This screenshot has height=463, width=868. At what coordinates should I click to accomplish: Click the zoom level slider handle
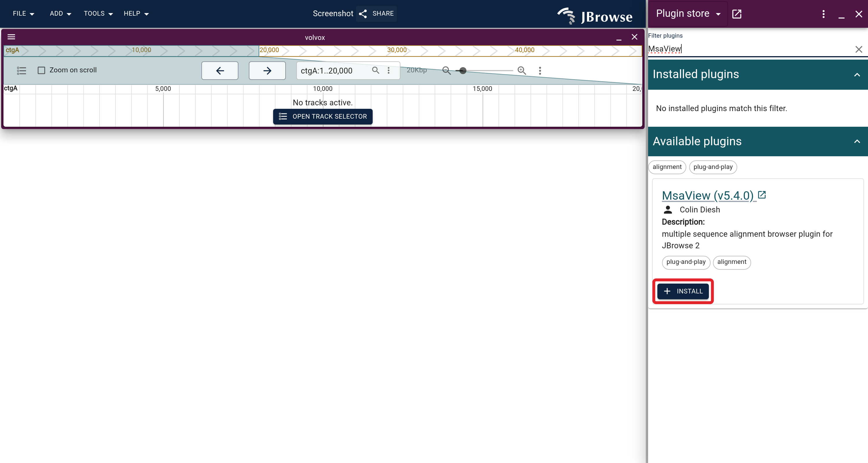(463, 70)
